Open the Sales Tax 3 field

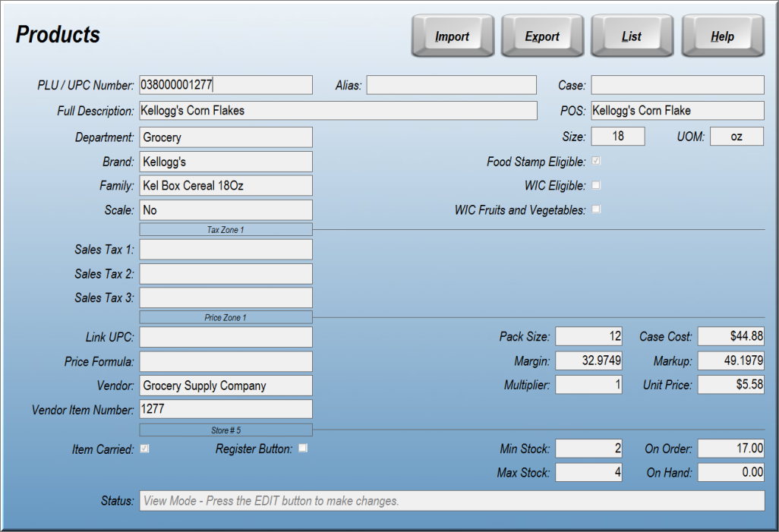(225, 297)
